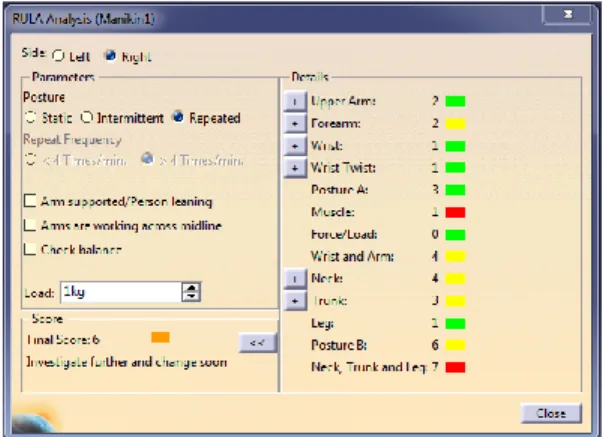Enable Arm supported/Person leaning checkbox
The width and height of the screenshot is (603, 437).
point(30,201)
